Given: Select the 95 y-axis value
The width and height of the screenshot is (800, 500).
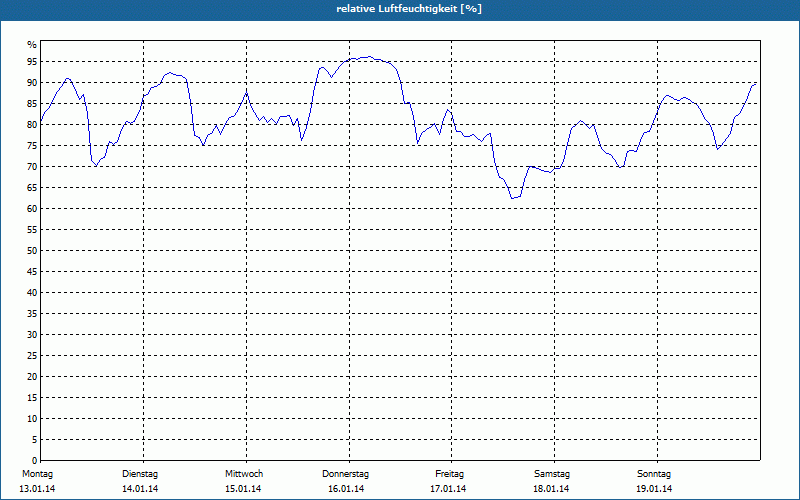Looking at the screenshot, I should (32, 62).
